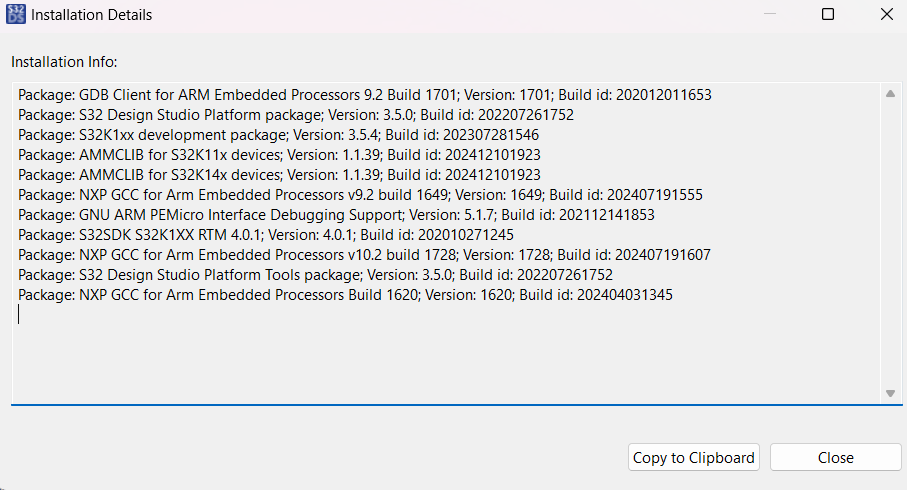
Task: Click the GDB Client for ARM package line
Action: point(364,95)
